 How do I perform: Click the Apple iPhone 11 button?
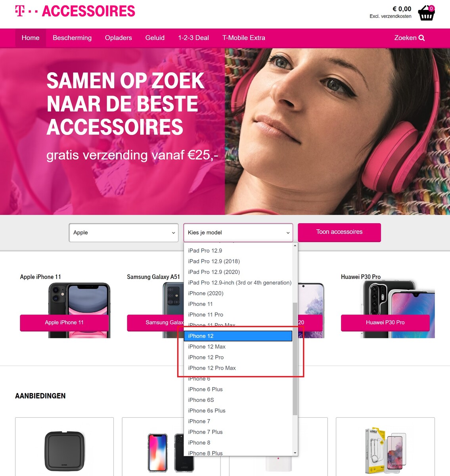tap(64, 322)
